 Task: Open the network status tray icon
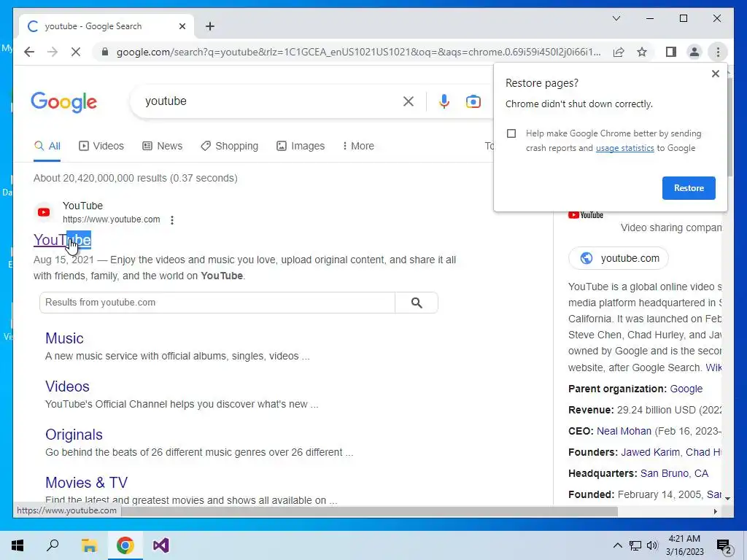tap(635, 545)
